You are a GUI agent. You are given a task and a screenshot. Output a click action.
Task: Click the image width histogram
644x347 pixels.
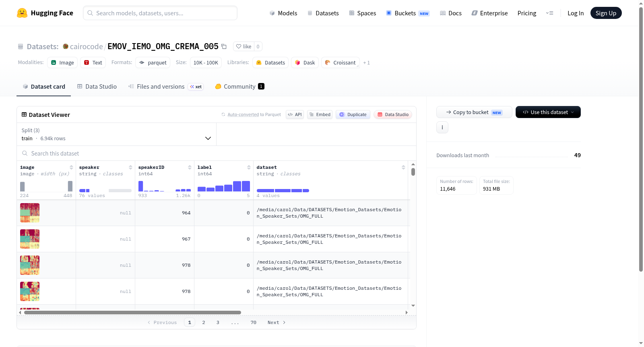[x=46, y=186]
